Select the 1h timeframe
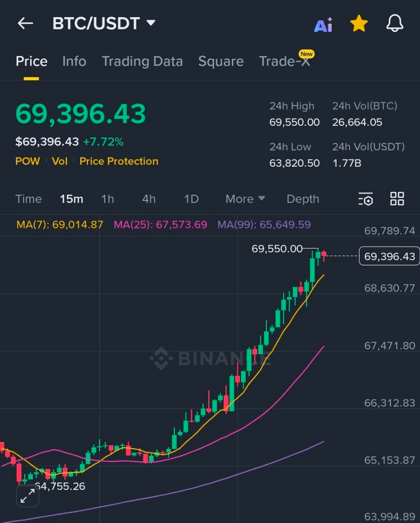This screenshot has height=523, width=420. point(107,199)
